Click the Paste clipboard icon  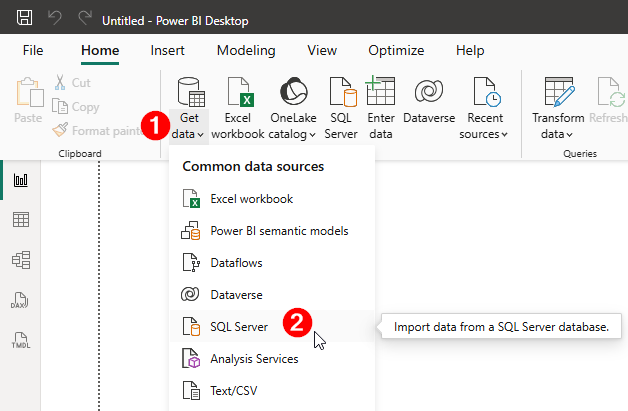click(29, 93)
